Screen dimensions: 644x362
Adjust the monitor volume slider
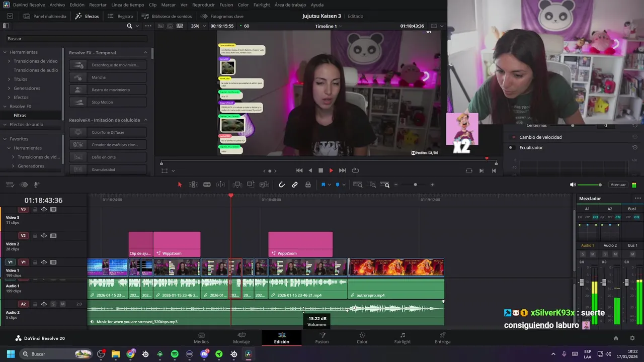[590, 185]
